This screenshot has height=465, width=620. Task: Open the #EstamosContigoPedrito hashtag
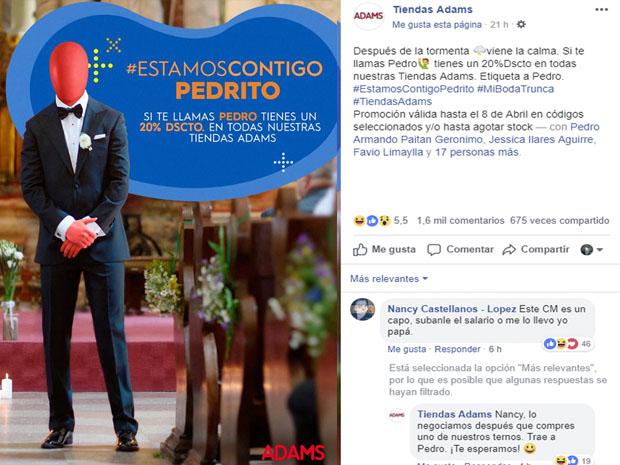[x=413, y=89]
